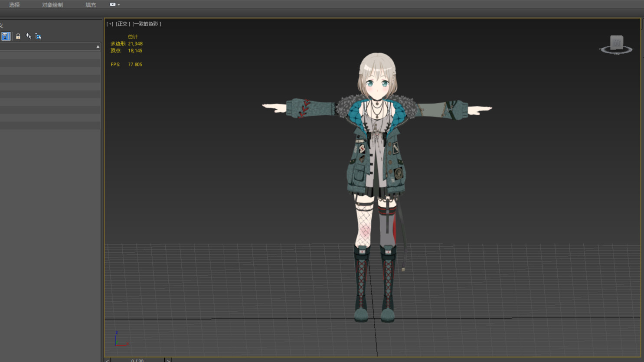Click the plus-cursor select icon
The width and height of the screenshot is (644, 362).
click(x=28, y=36)
